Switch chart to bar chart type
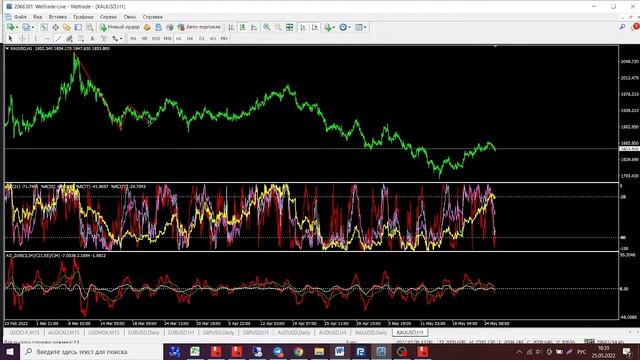 tap(231, 27)
